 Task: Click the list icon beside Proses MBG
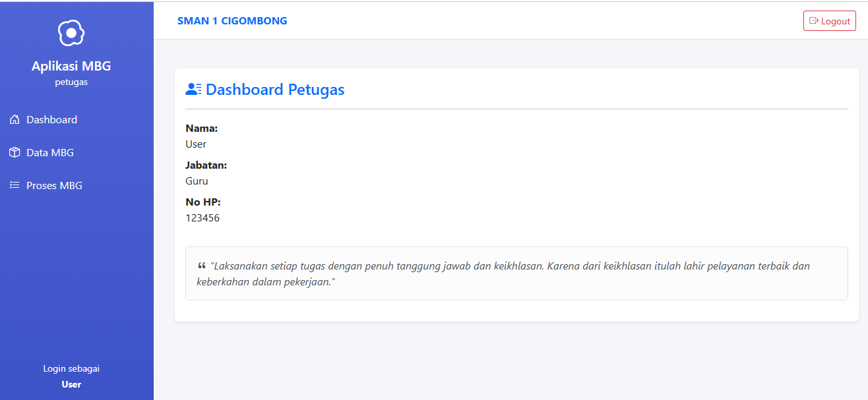(15, 186)
